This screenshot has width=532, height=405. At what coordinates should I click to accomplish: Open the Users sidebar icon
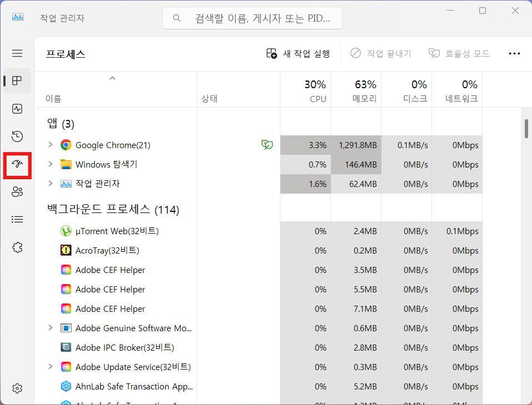point(17,192)
